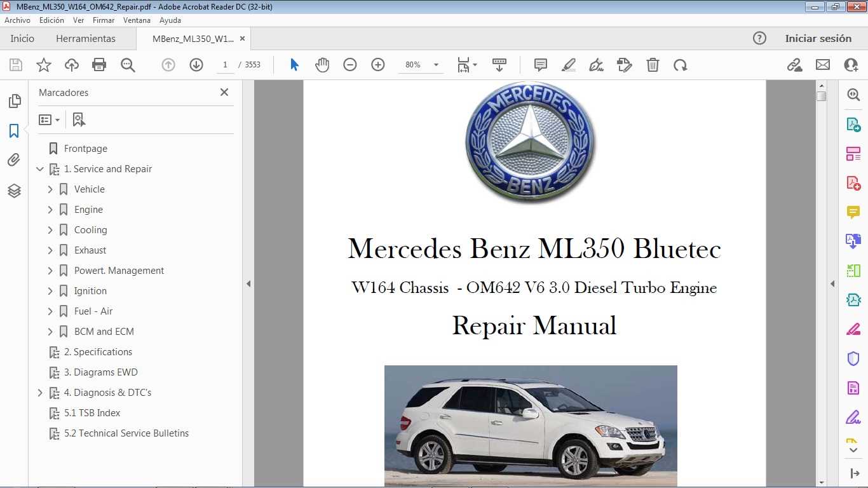Screen dimensions: 868x488
Task: Open 5.2 Technical Service Bulletins bookmark
Action: [x=126, y=433]
